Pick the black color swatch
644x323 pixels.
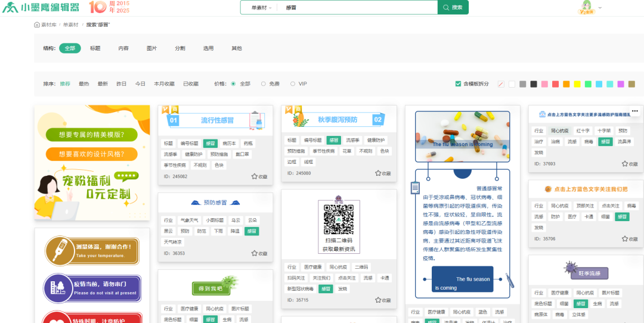(x=534, y=84)
